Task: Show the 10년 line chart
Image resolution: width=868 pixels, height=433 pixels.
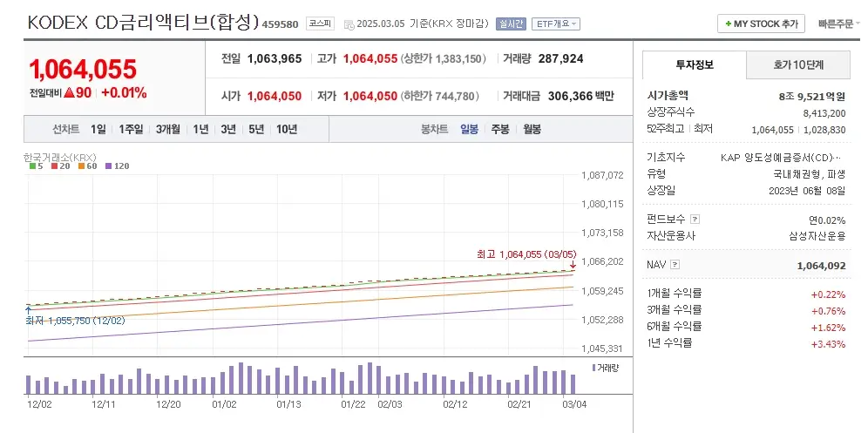Action: (286, 129)
